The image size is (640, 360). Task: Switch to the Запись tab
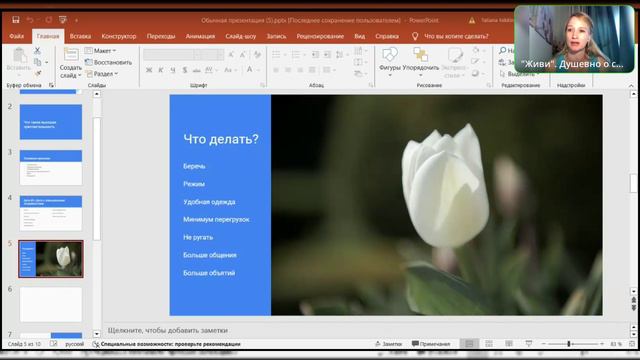pos(276,36)
